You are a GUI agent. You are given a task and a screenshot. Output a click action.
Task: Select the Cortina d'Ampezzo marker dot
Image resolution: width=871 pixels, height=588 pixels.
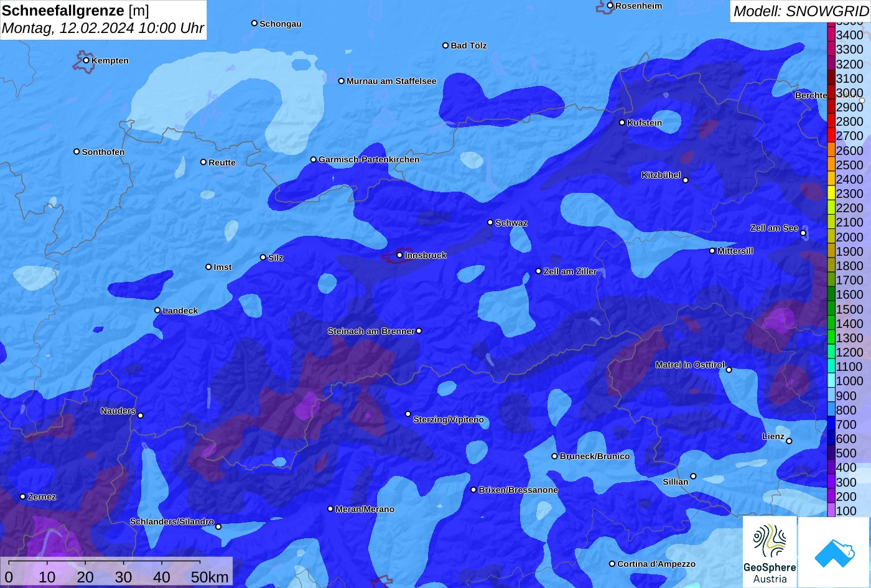[612, 564]
